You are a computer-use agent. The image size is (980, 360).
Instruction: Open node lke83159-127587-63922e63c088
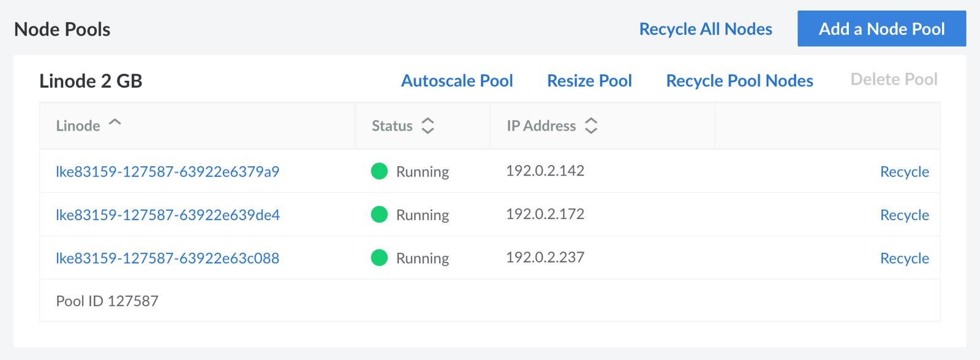(x=167, y=258)
